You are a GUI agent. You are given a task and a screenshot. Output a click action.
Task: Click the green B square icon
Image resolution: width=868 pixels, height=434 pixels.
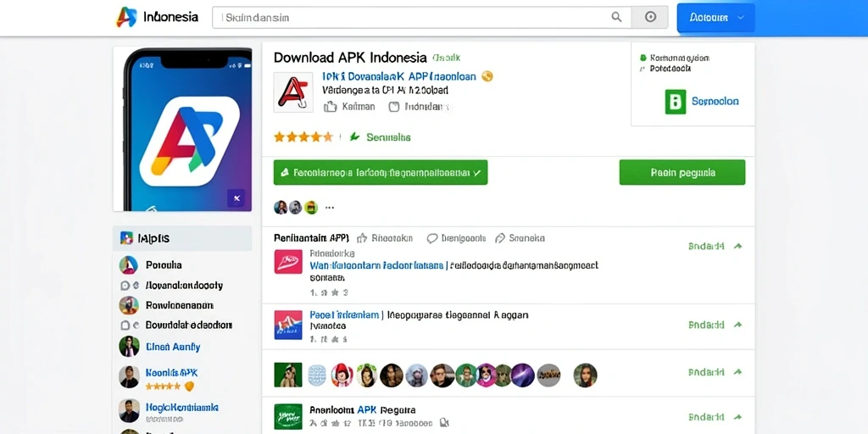click(x=676, y=102)
